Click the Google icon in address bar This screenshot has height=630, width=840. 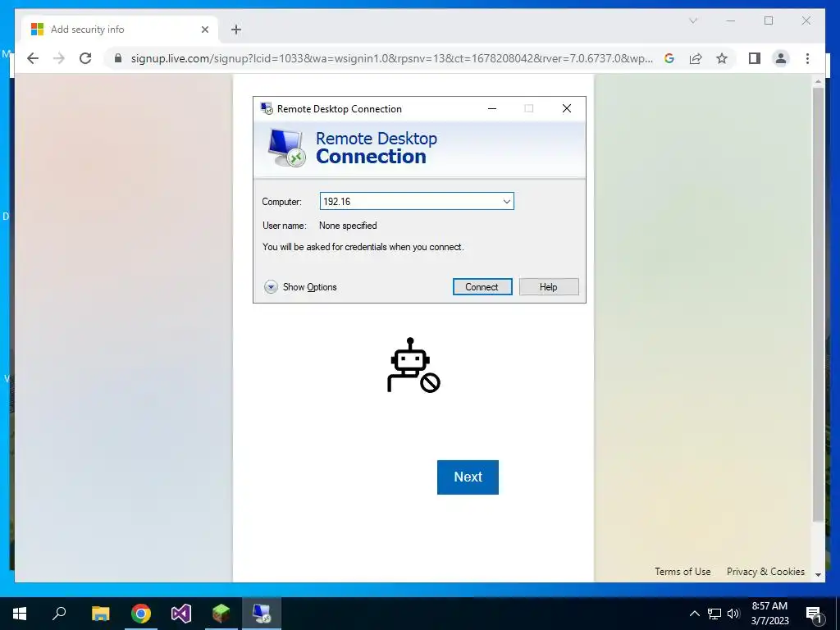pyautogui.click(x=669, y=58)
